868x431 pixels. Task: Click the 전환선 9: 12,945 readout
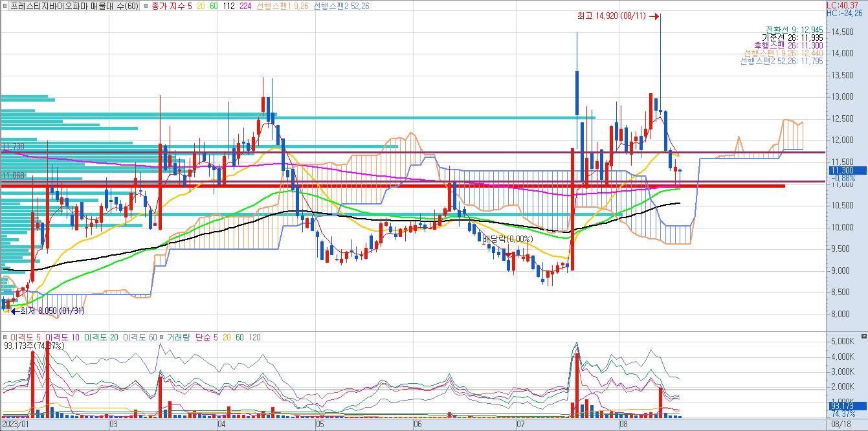794,30
